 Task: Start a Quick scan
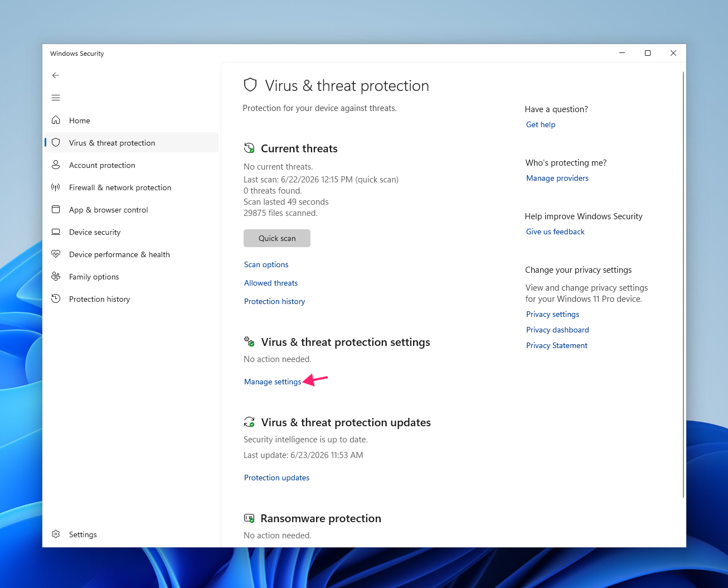coord(277,238)
